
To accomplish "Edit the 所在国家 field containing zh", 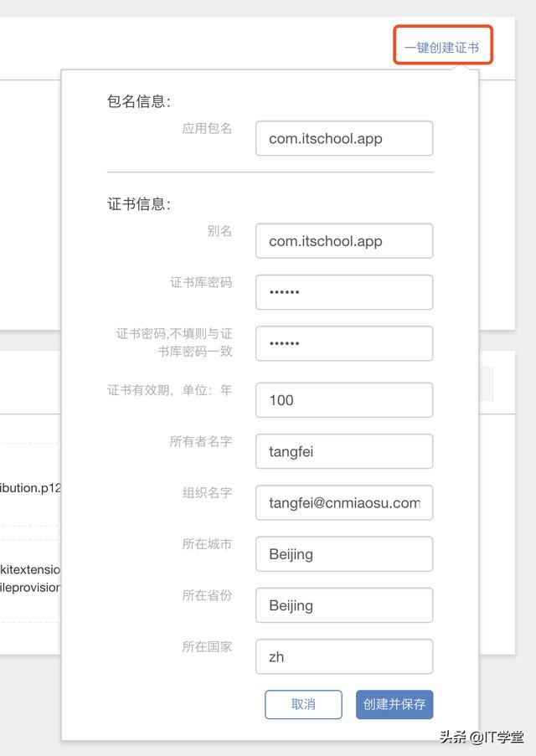I will tap(344, 657).
